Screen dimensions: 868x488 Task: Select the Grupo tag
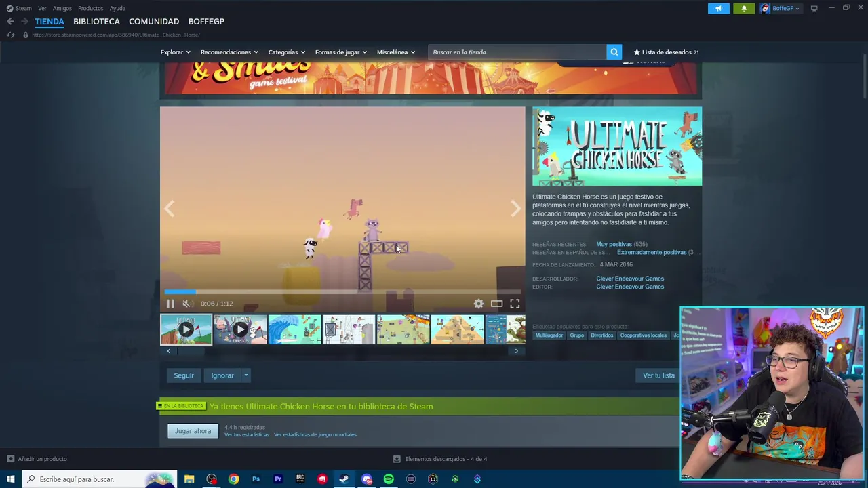pos(577,335)
